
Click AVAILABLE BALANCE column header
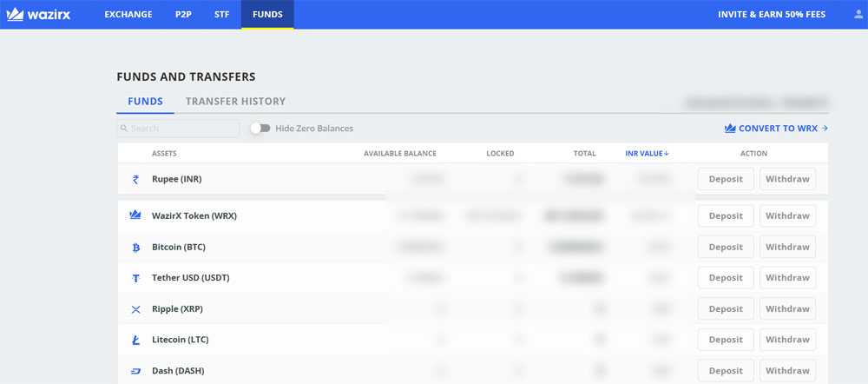[399, 154]
